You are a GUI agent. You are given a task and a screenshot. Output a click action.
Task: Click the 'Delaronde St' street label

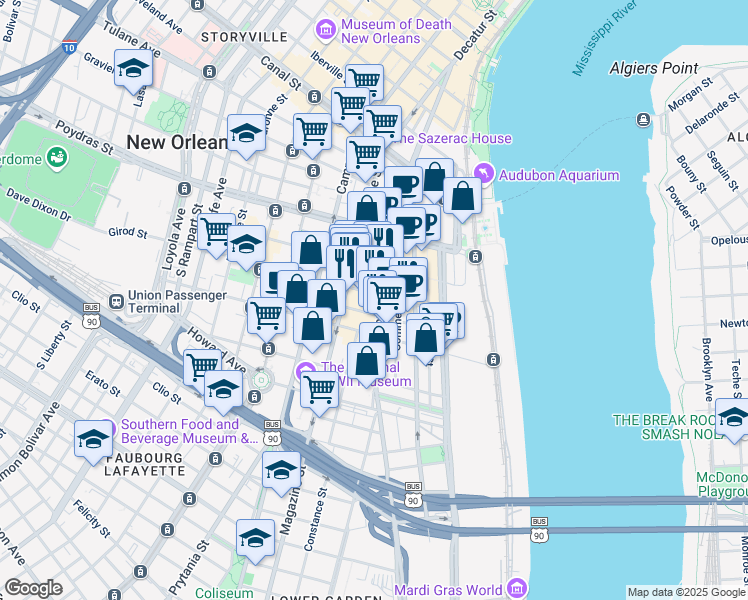[x=712, y=114]
